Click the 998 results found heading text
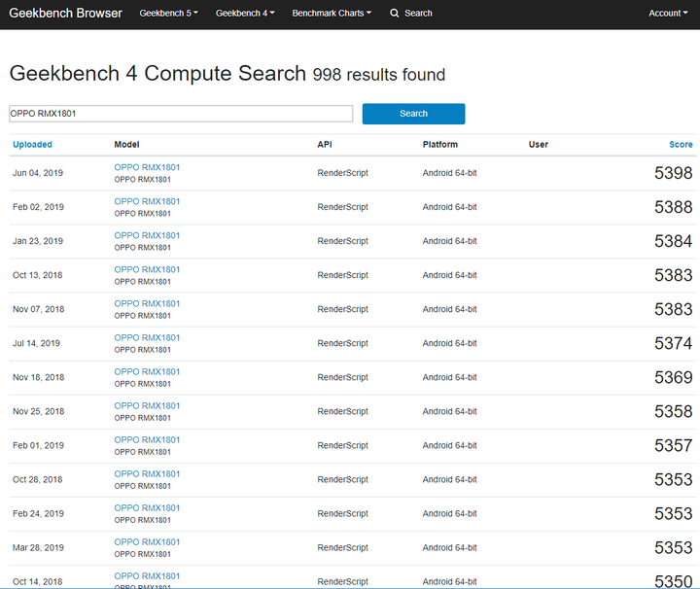This screenshot has height=589, width=700. pos(379,75)
